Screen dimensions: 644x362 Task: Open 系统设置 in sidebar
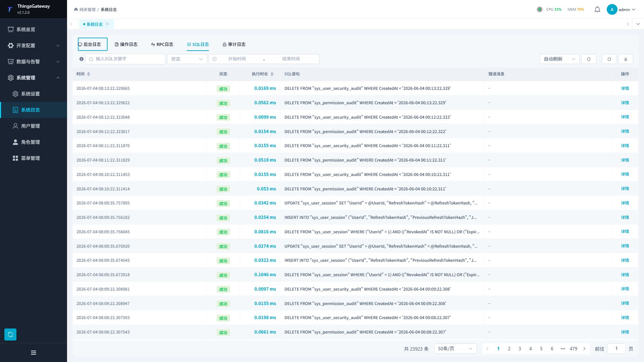(x=34, y=94)
